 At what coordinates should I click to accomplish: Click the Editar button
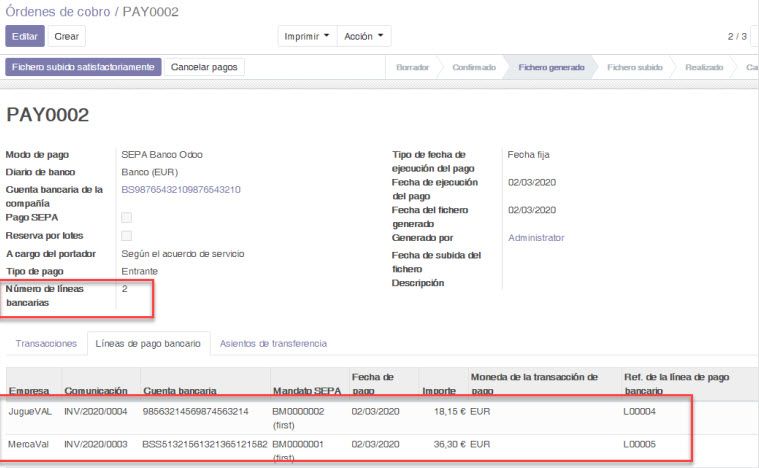coord(25,36)
